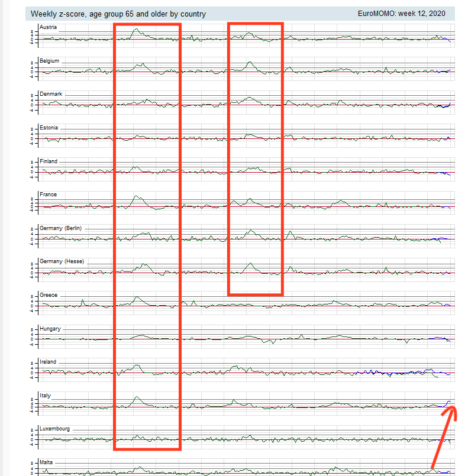Click Austria's peak inside the tall red rectangle
Screen dimensions: 468x476
pos(136,29)
